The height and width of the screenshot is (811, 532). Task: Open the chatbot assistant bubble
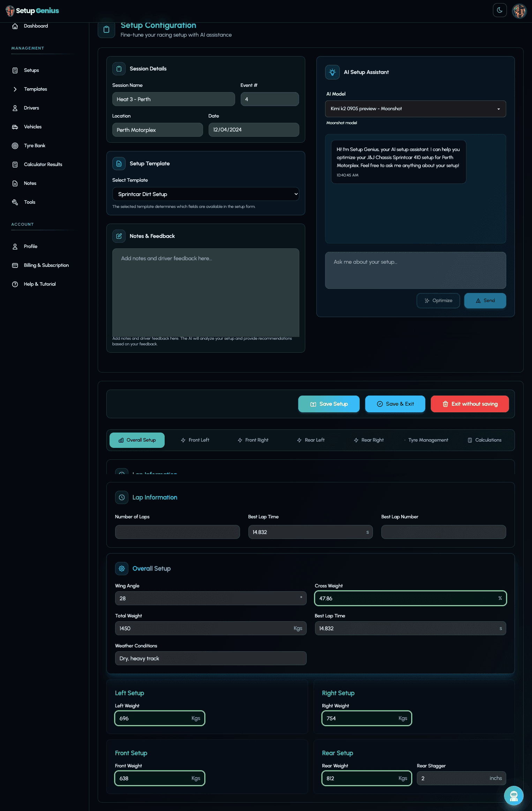(514, 796)
